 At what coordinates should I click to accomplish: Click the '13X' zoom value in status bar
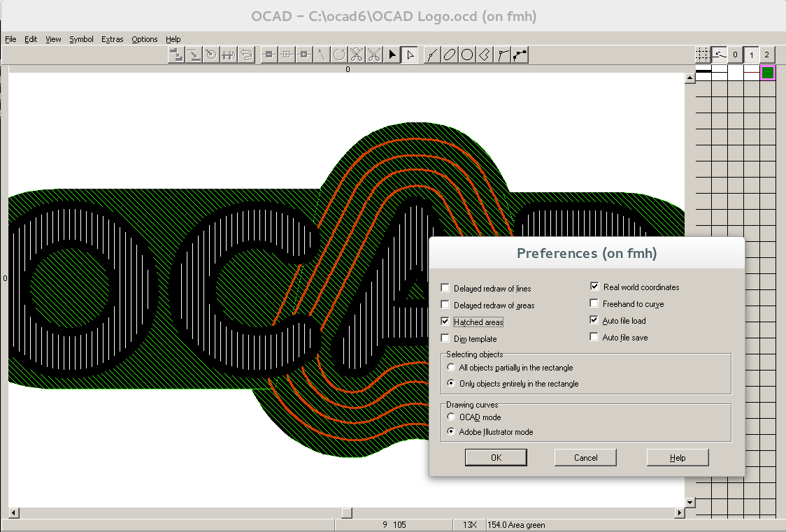pos(470,524)
